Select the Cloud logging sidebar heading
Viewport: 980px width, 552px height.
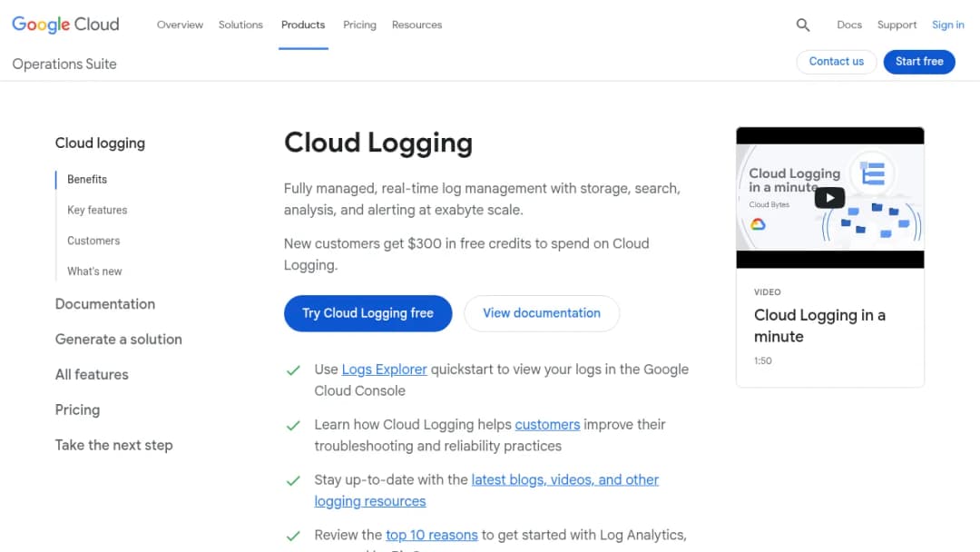100,143
